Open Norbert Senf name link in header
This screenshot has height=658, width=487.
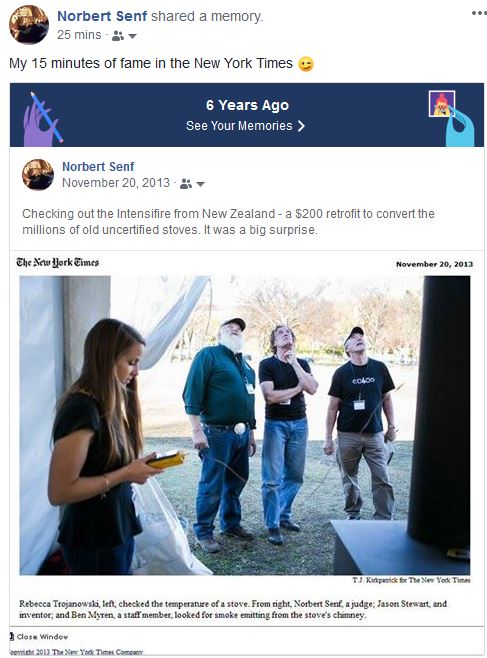[x=102, y=16]
